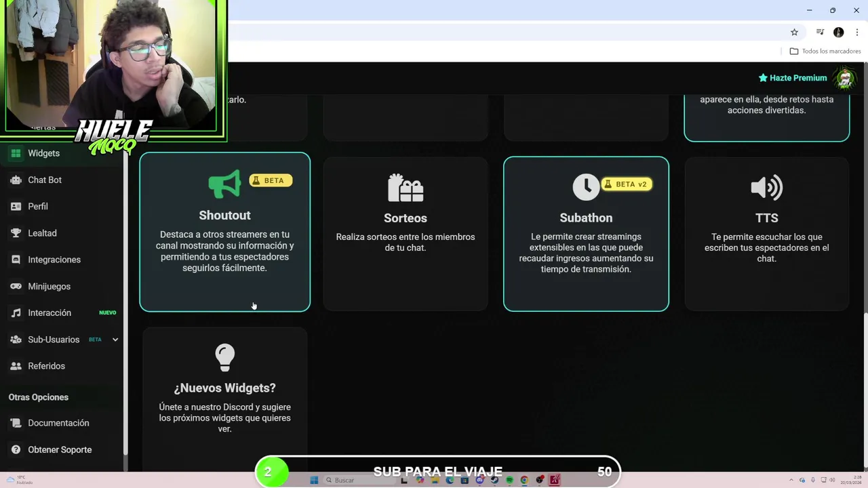Click the TTS description text
Screen dimensions: 868x488
click(767, 247)
